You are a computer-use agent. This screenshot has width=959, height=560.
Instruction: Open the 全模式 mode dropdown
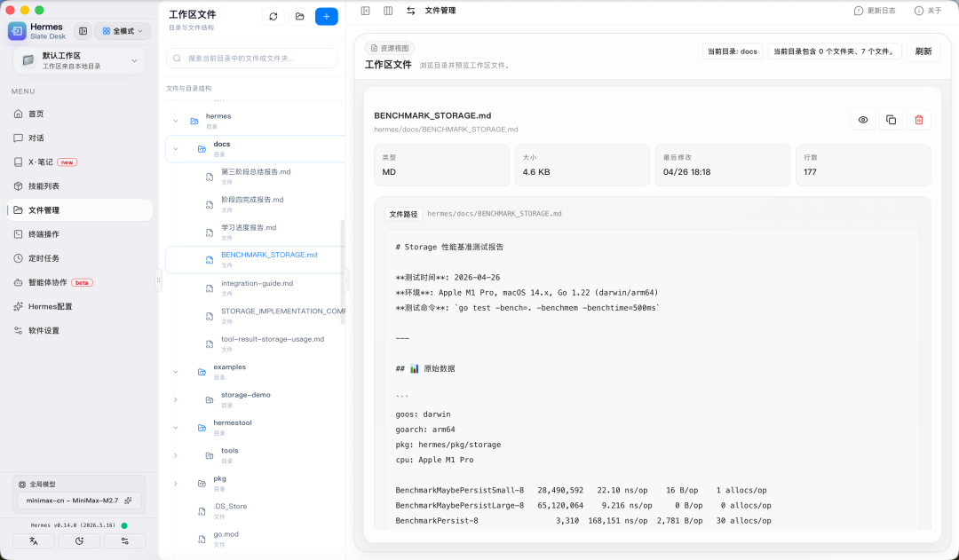coord(123,31)
